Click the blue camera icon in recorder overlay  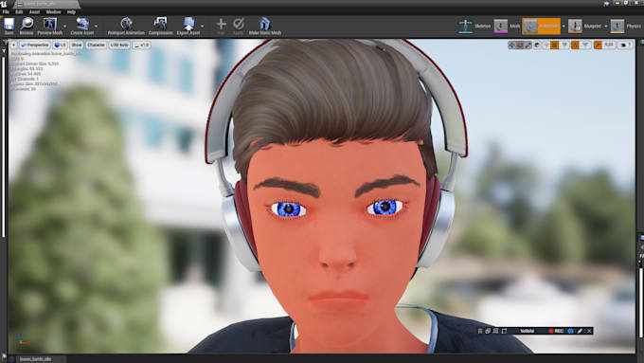[x=570, y=331]
